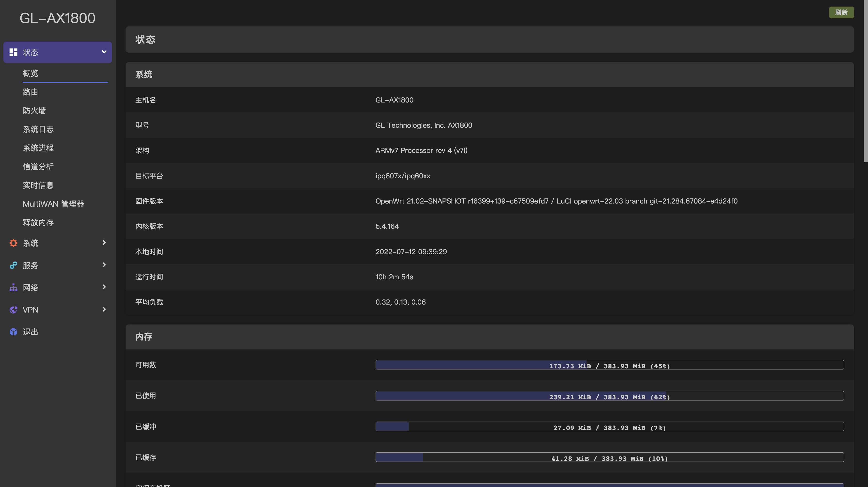
Task: Click the VPN globe icon
Action: point(14,309)
